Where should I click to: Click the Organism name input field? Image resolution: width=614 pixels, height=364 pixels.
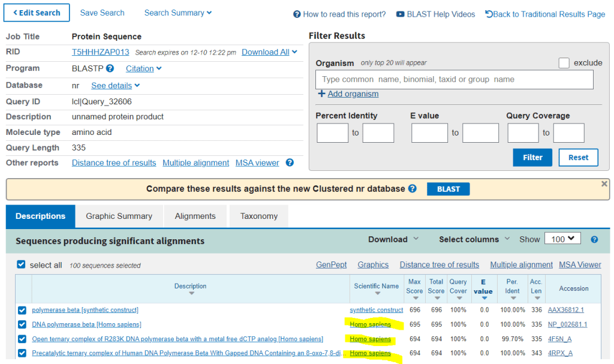click(x=454, y=80)
